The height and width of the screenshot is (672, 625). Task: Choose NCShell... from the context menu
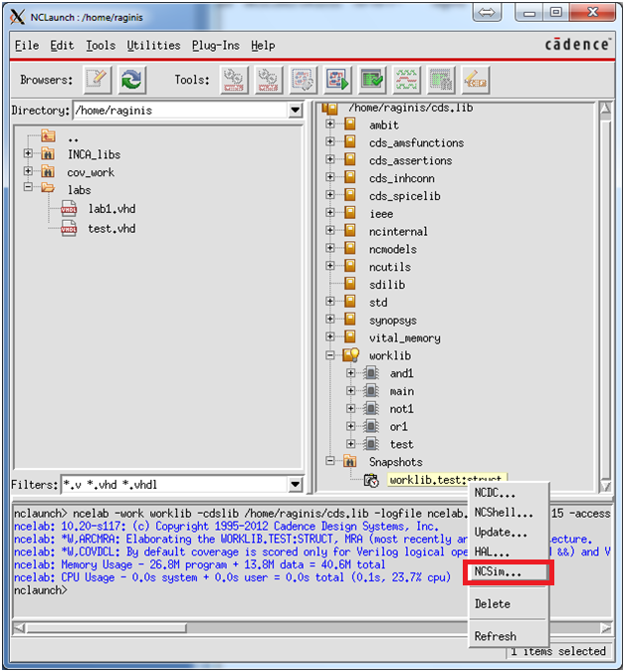(509, 513)
